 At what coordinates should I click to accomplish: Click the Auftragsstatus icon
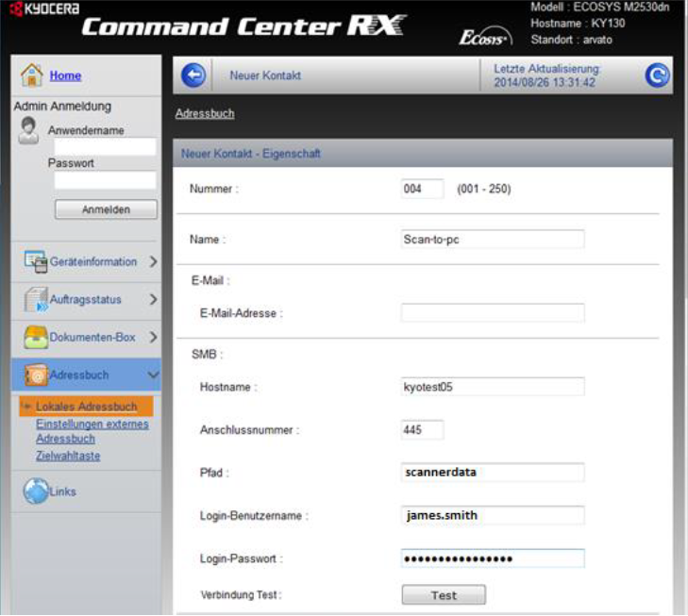pos(36,300)
